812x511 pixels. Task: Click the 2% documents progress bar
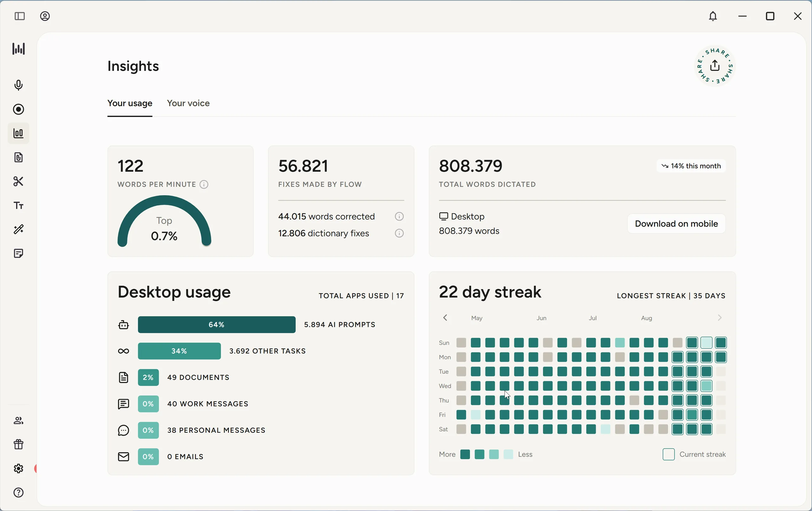(x=148, y=378)
